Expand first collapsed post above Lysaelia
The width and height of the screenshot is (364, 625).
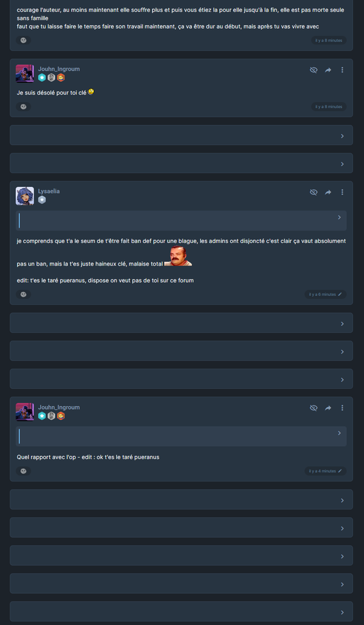coord(181,135)
